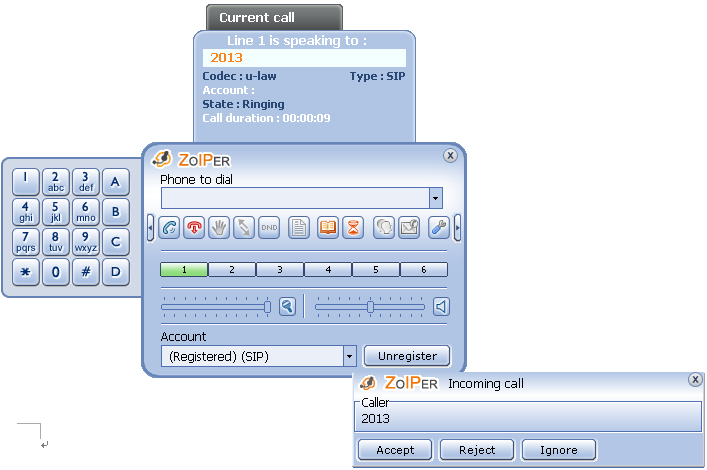This screenshot has width=707, height=470.
Task: Click the speaker volume slider handle
Action: (370, 307)
